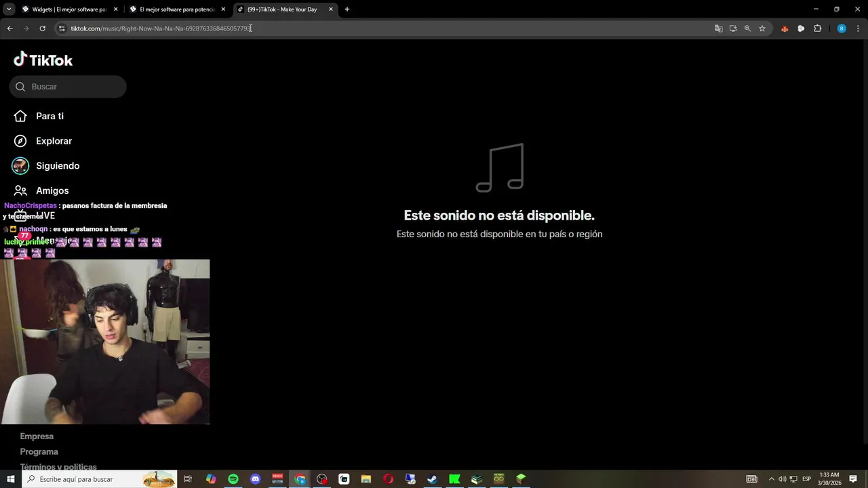Screen dimensions: 868x488
Task: Open the Minecraft grass block taskbar icon
Action: [x=521, y=479]
